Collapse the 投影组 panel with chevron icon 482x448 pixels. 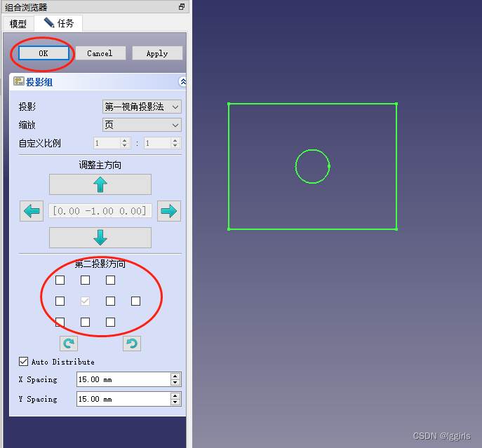click(x=183, y=82)
